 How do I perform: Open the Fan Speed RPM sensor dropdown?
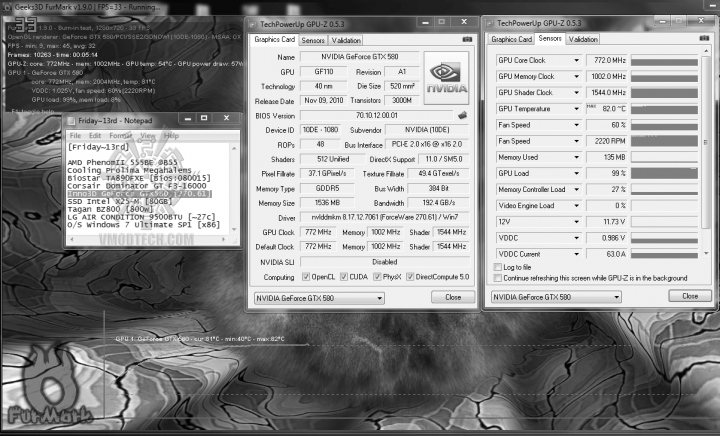576,141
